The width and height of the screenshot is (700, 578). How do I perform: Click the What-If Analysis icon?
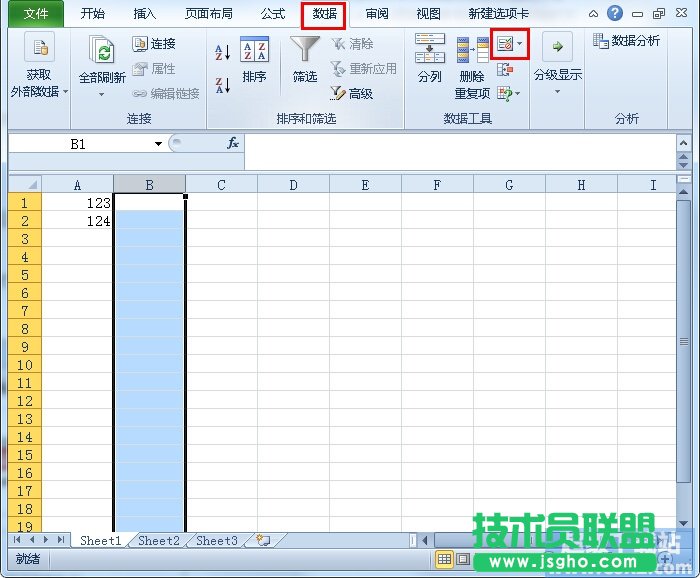505,93
